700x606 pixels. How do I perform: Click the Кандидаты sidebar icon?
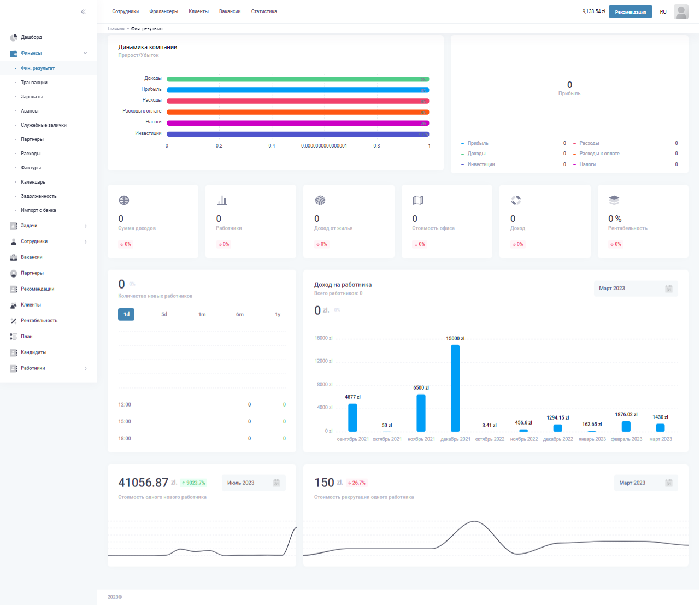pos(14,352)
